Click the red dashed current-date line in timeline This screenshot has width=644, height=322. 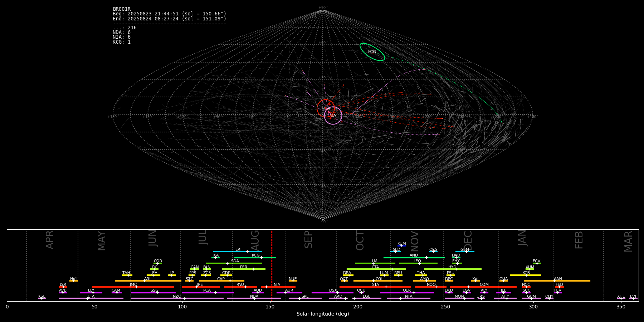click(x=272, y=265)
